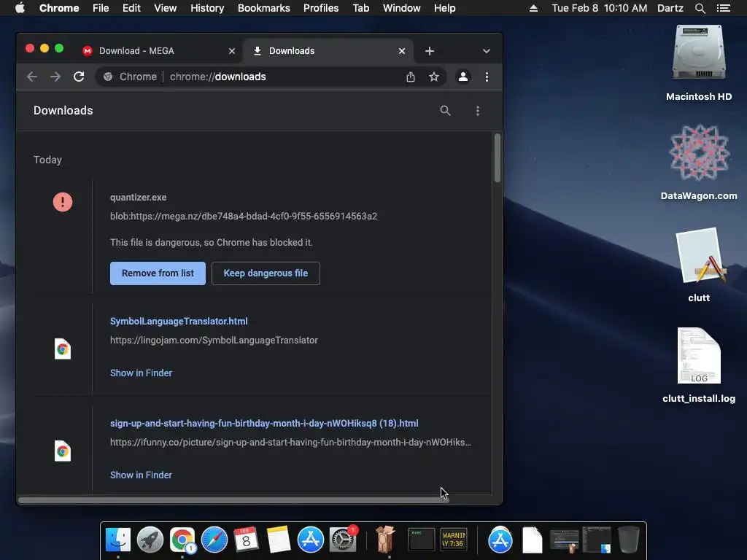Click the eject icon in the menu bar
The width and height of the screenshot is (747, 560).
tap(533, 8)
